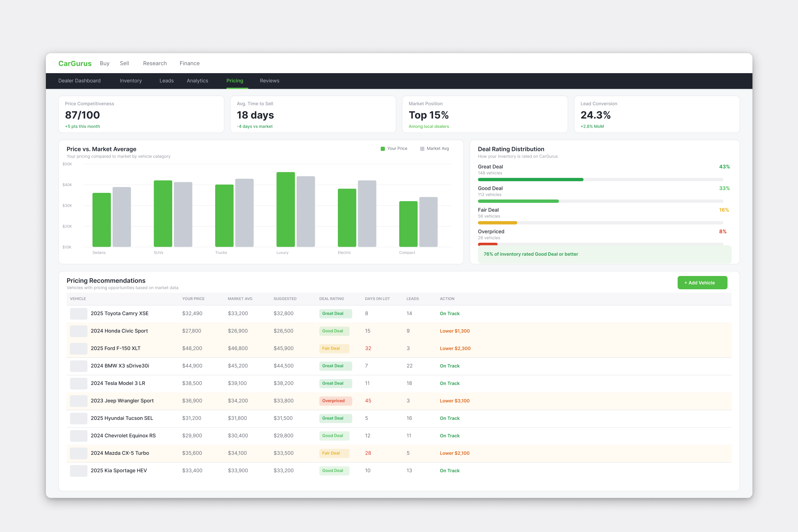Open the Finance menu
This screenshot has width=798, height=532.
point(189,64)
